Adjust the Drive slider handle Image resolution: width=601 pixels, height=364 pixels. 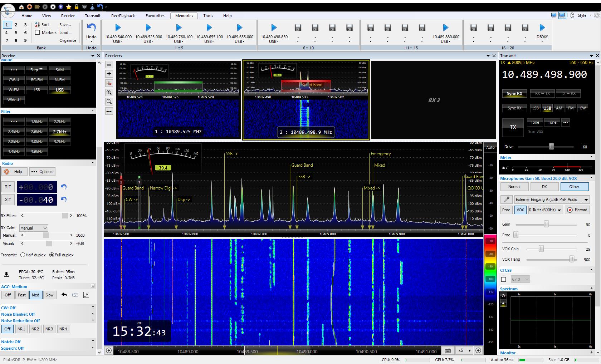[551, 147]
